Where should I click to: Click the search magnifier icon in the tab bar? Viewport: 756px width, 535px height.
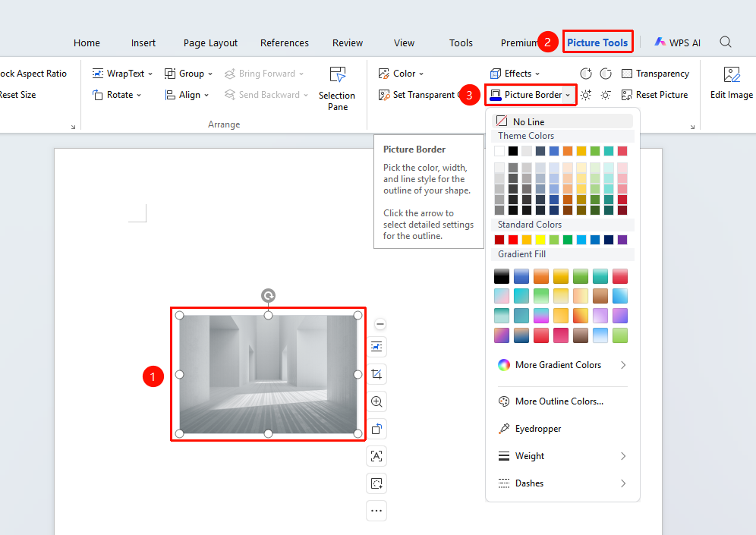point(725,42)
